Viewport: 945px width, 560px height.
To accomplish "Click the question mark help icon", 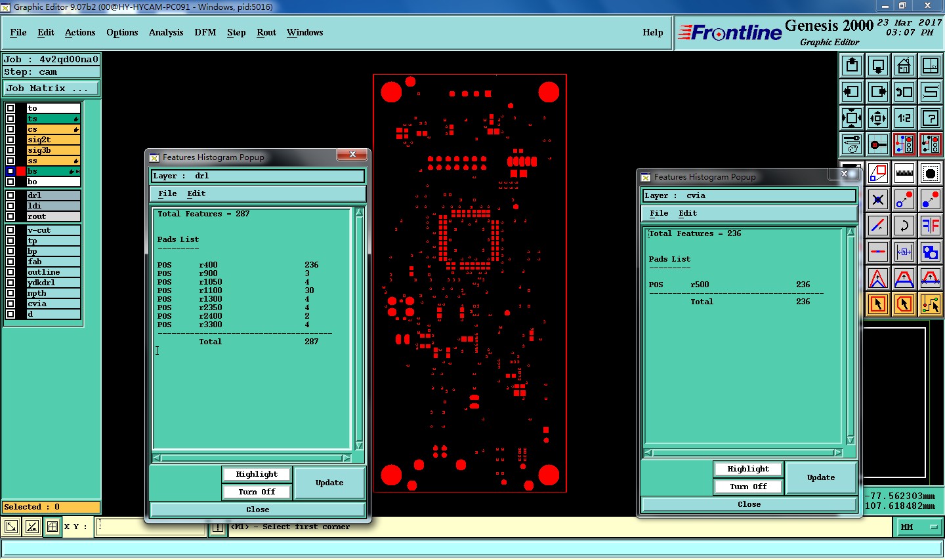I will coord(931,118).
